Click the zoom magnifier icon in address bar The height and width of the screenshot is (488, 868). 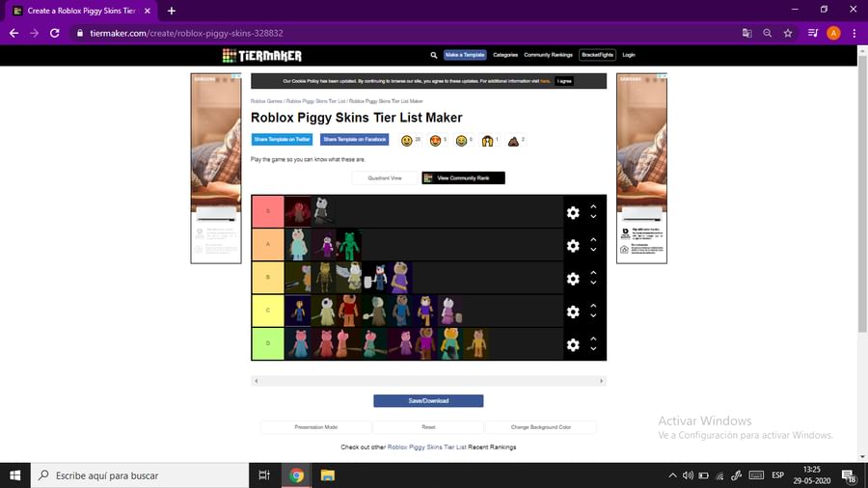(768, 33)
